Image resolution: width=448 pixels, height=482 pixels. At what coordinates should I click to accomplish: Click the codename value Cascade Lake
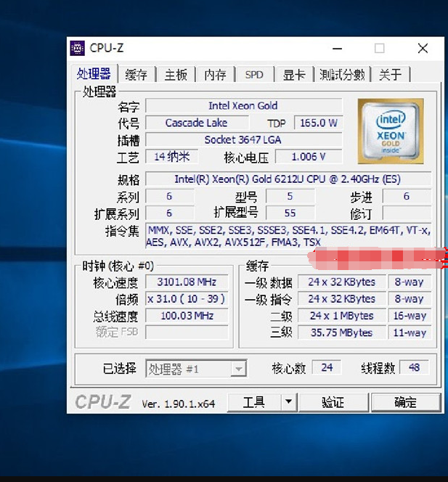(x=197, y=123)
